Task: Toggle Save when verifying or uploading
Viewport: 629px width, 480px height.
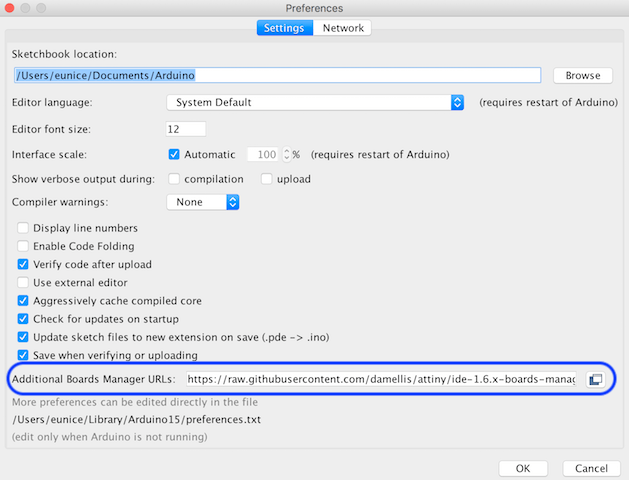Action: (x=23, y=355)
